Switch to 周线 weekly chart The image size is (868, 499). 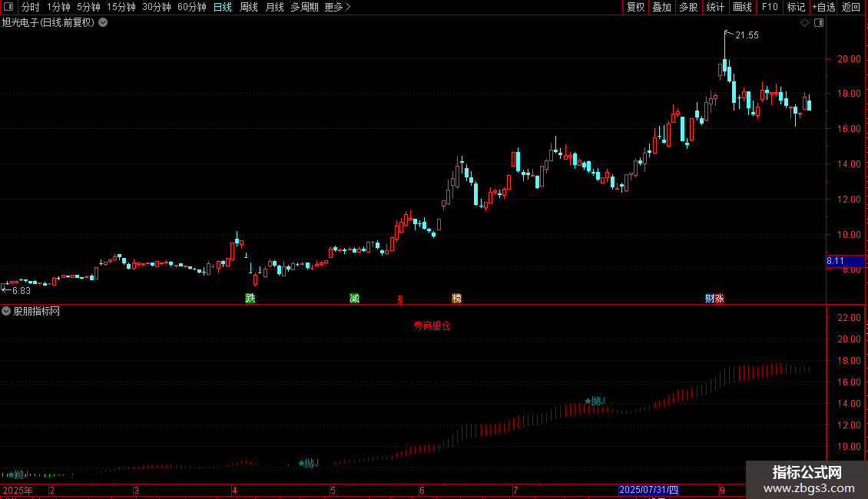pos(249,7)
